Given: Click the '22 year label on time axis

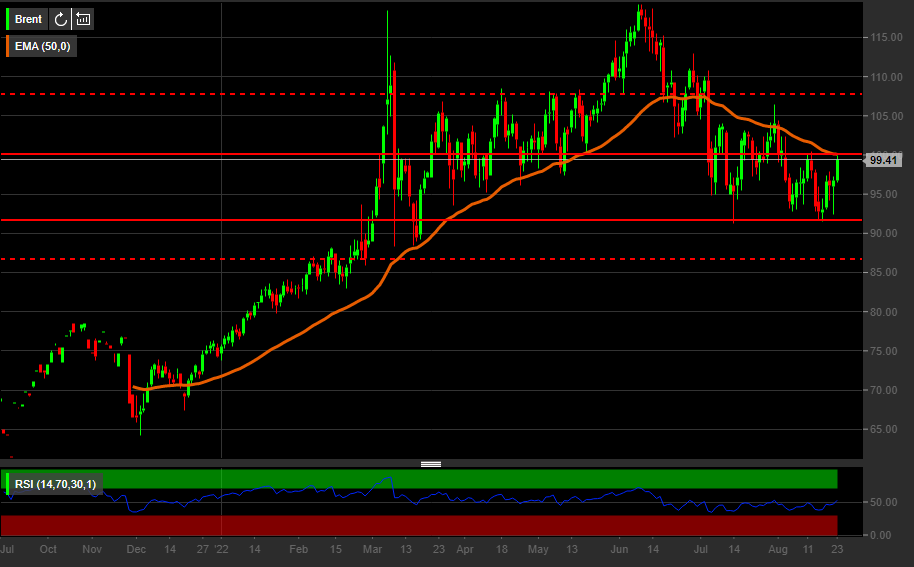Looking at the screenshot, I should tap(222, 549).
